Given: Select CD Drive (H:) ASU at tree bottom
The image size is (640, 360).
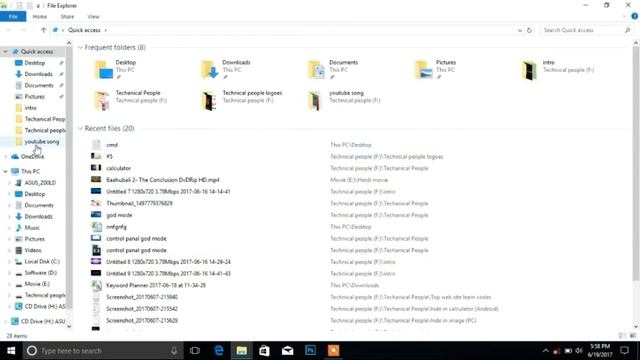Looking at the screenshot, I should click(x=42, y=321).
